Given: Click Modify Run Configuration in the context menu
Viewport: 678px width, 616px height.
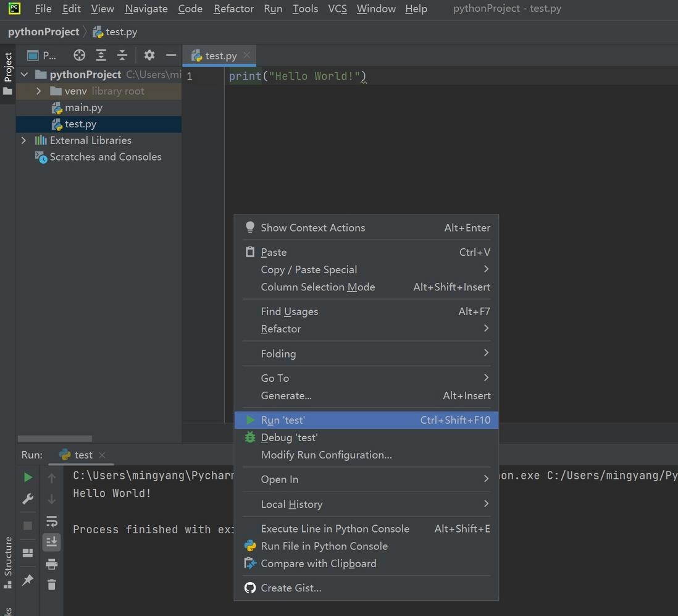Looking at the screenshot, I should (327, 455).
